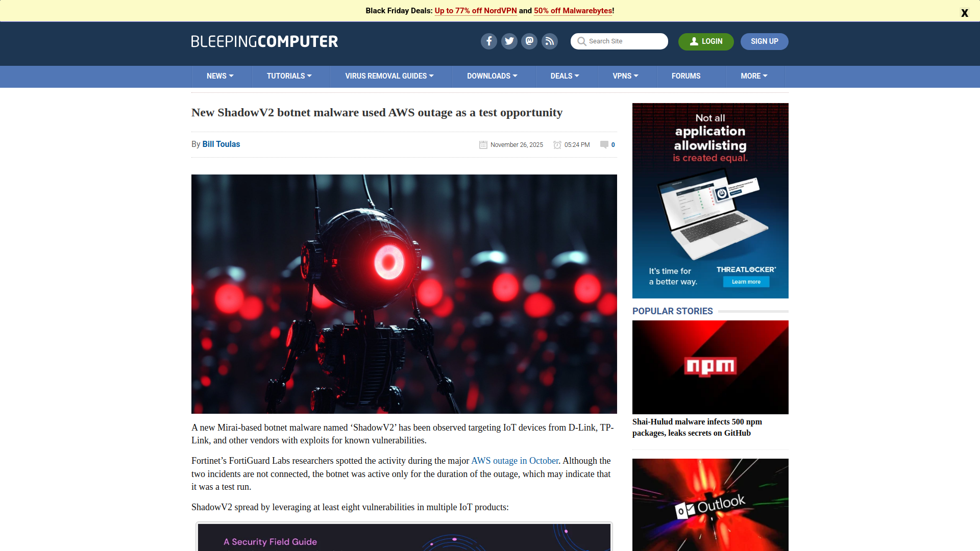The image size is (980, 551).
Task: Go to the FORUMS section
Action: click(685, 76)
